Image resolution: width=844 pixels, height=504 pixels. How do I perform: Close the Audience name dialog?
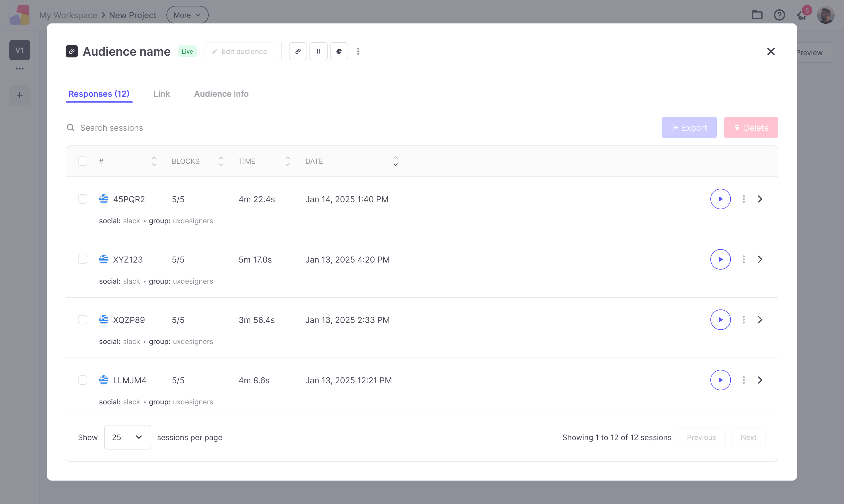tap(771, 51)
